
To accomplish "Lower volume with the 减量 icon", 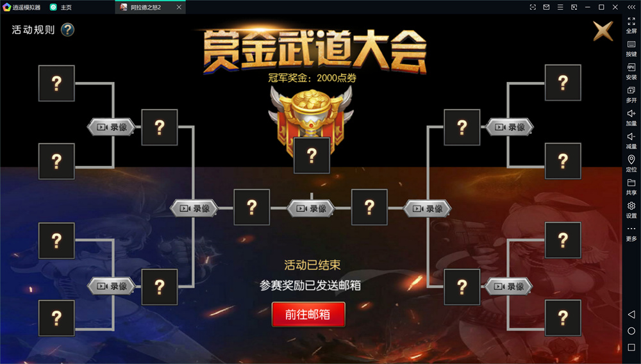I will [x=631, y=140].
